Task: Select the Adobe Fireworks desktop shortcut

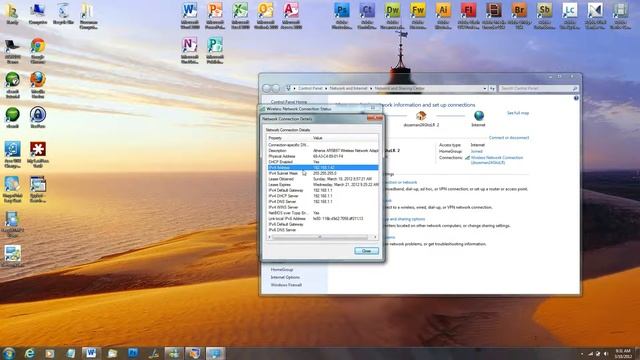Action: (x=418, y=16)
